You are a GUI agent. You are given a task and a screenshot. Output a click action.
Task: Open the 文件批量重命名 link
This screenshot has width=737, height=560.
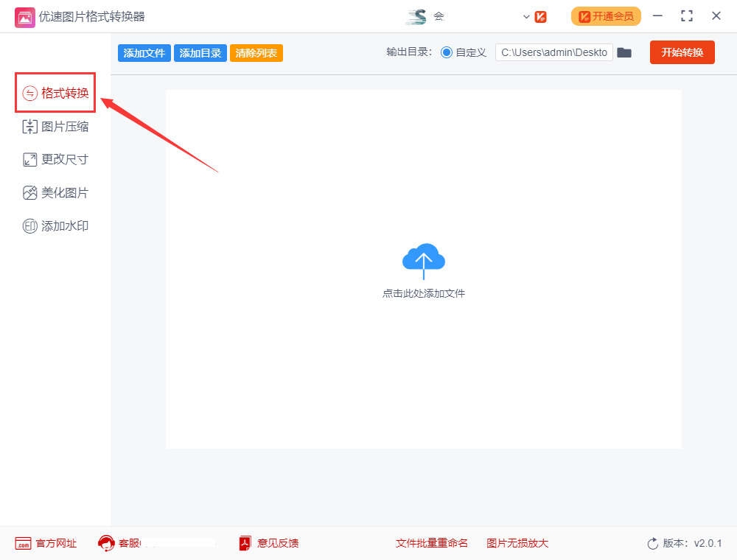pyautogui.click(x=431, y=543)
